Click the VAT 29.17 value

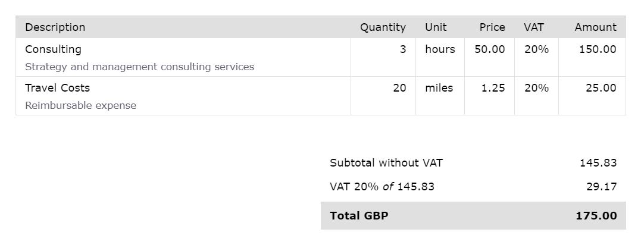coord(601,187)
